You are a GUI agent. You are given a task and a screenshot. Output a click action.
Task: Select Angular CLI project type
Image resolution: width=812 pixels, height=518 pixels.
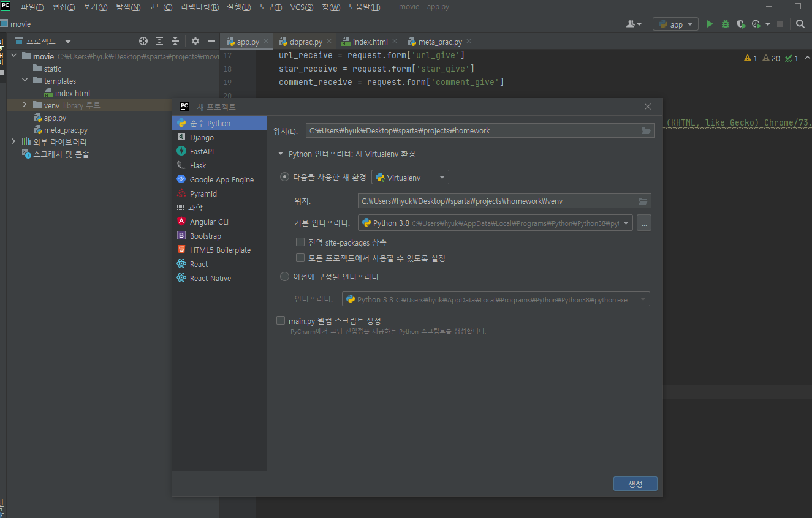tap(219, 222)
